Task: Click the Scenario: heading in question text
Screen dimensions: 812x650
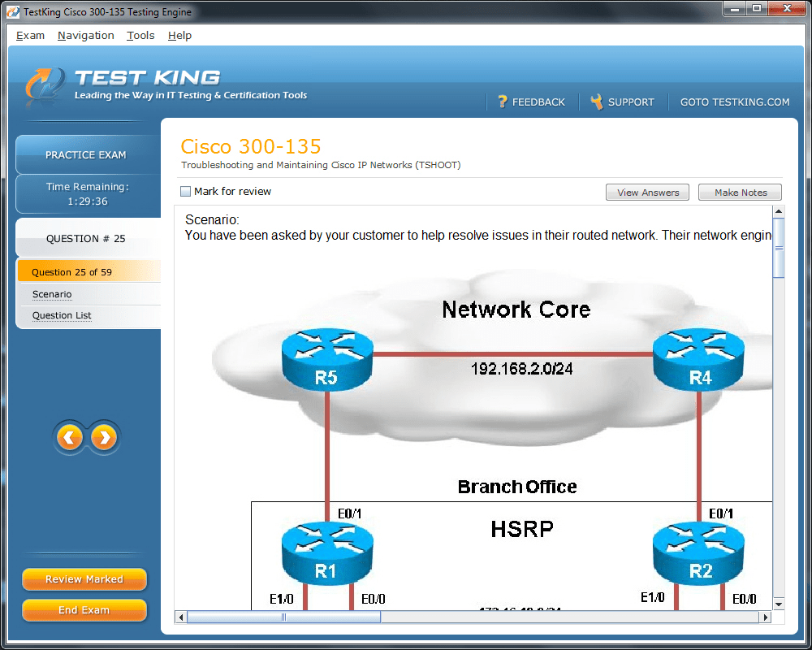Action: click(x=212, y=219)
